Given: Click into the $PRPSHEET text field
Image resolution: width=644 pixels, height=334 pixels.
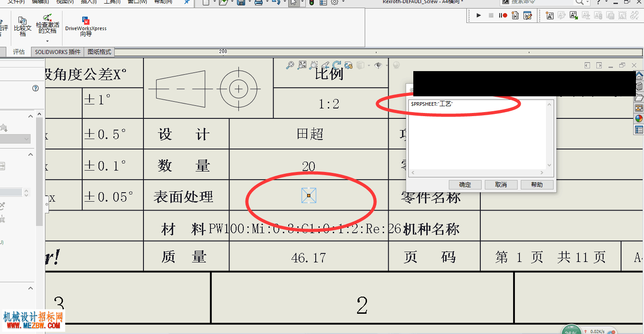Looking at the screenshot, I should (x=477, y=135).
